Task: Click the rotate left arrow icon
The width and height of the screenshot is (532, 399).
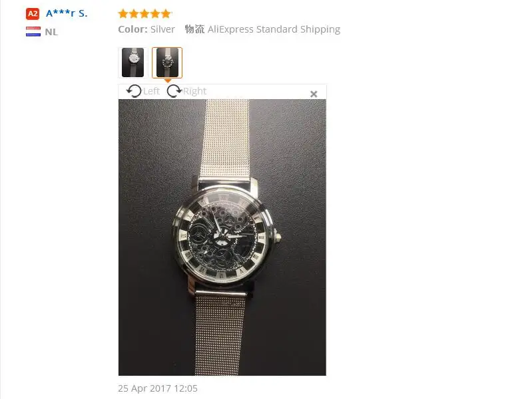Action: (x=134, y=91)
